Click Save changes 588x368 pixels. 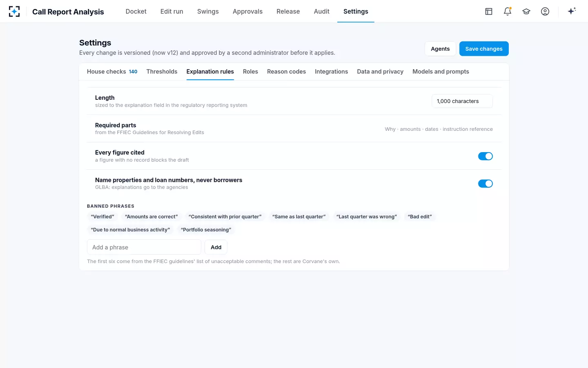[484, 49]
